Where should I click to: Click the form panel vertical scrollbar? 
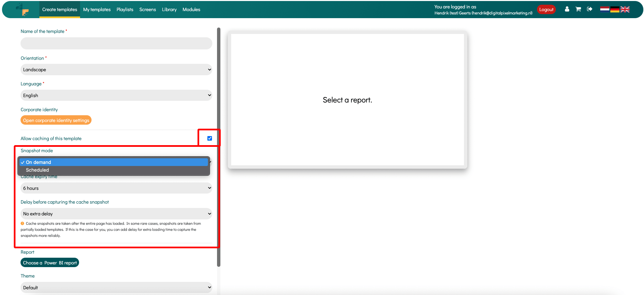(x=219, y=147)
